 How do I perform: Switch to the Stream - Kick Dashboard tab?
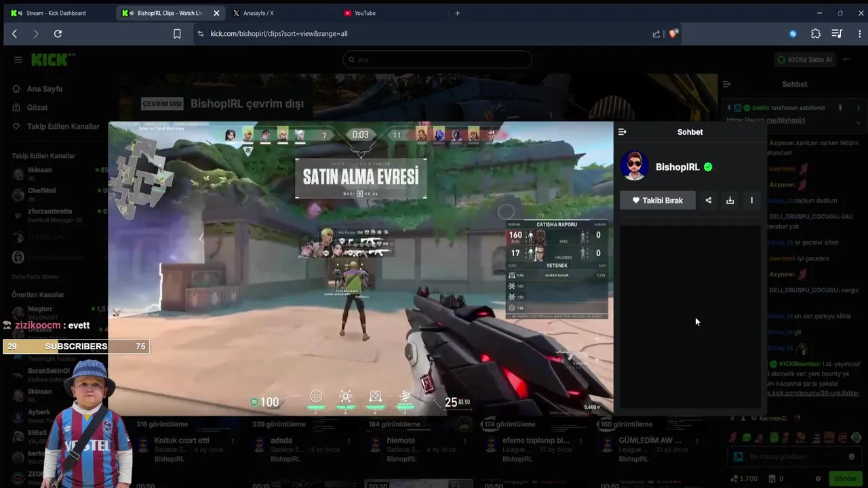(56, 13)
